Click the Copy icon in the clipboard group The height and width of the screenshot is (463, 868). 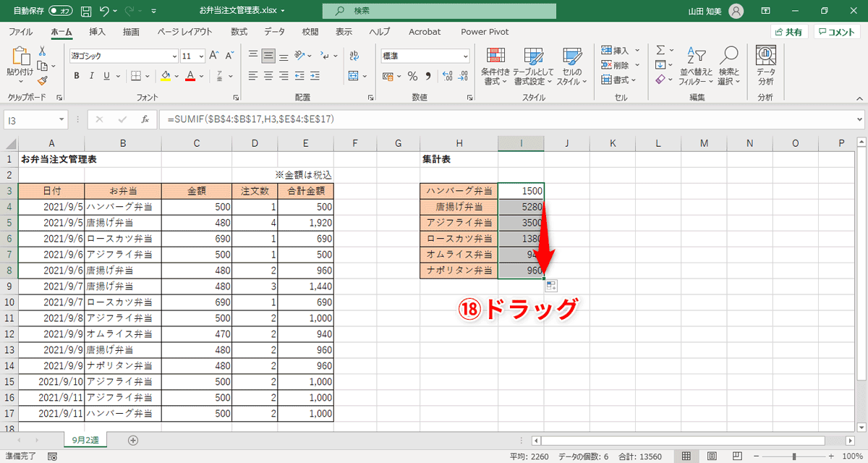click(42, 66)
